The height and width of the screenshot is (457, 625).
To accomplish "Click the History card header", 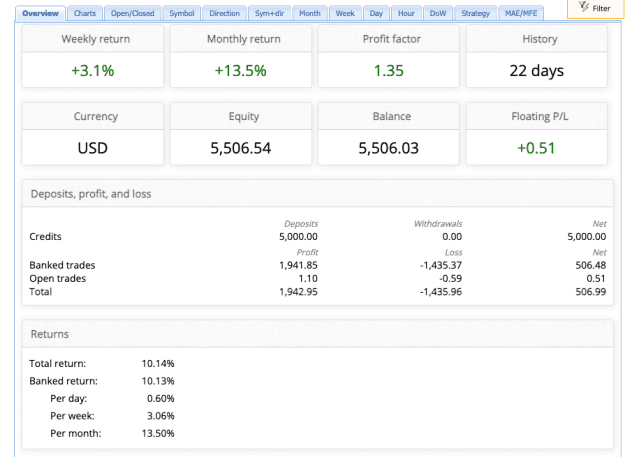I will coord(537,39).
